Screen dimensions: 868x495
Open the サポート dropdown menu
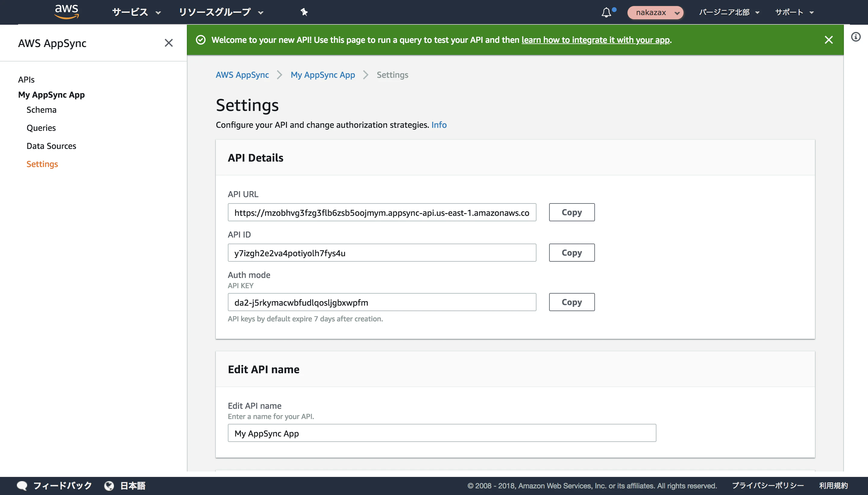[x=794, y=12]
